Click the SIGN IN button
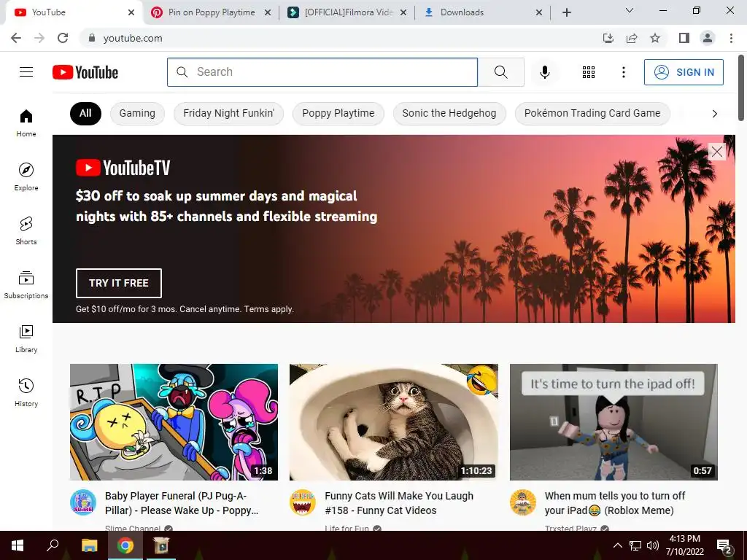 pyautogui.click(x=684, y=72)
